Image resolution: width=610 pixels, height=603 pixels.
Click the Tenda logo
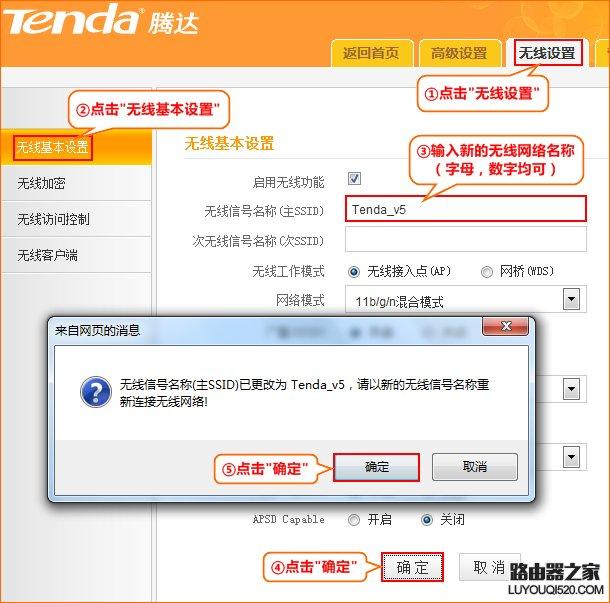pos(101,19)
